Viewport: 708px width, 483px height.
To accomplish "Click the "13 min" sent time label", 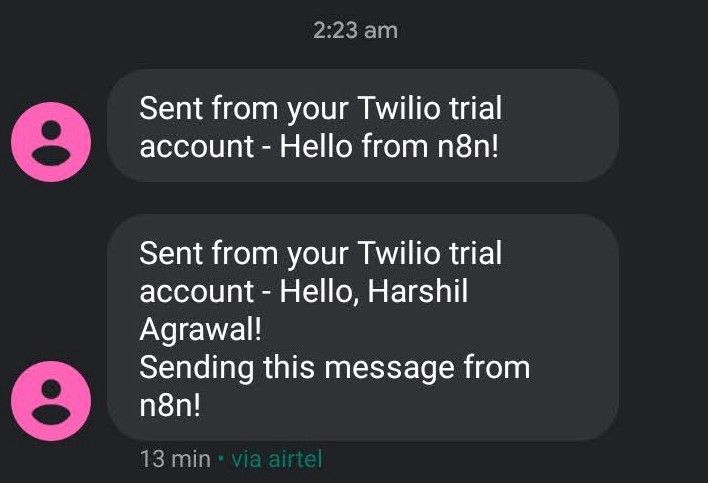I will coord(175,460).
